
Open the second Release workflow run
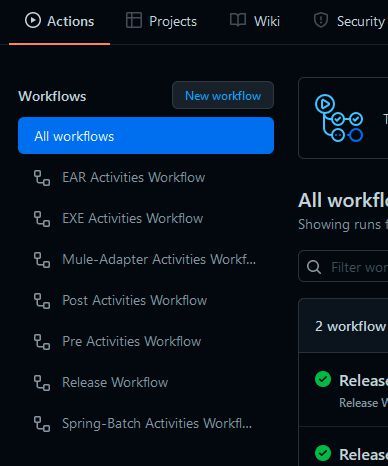(x=363, y=454)
